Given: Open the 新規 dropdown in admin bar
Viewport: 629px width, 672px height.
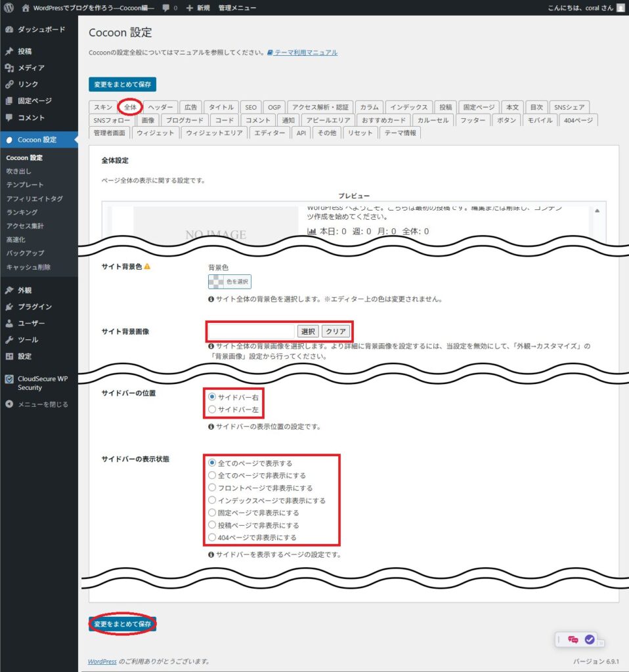Looking at the screenshot, I should [197, 8].
